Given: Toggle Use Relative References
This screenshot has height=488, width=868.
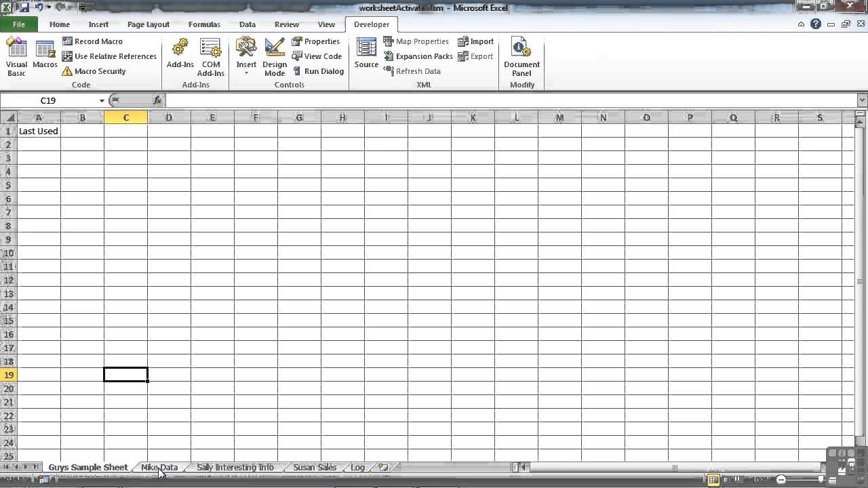Looking at the screenshot, I should point(109,56).
